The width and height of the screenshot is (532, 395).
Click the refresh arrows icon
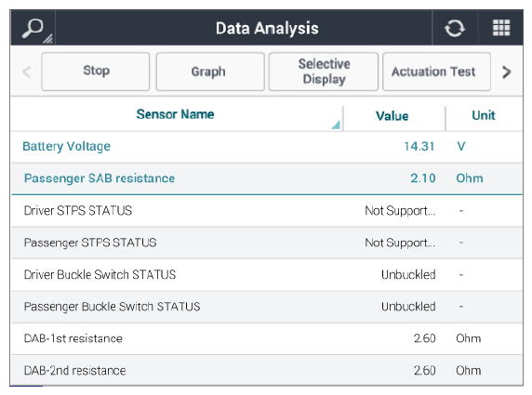click(455, 28)
